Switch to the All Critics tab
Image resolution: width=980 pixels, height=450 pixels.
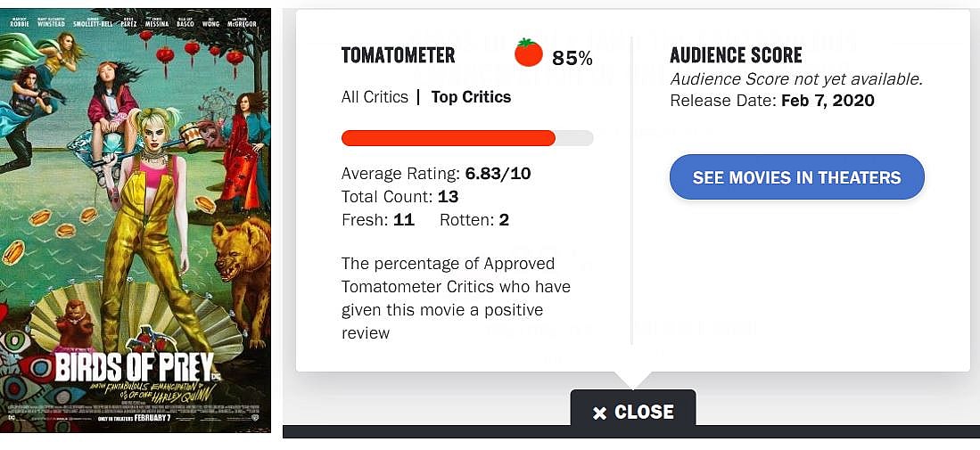click(375, 97)
